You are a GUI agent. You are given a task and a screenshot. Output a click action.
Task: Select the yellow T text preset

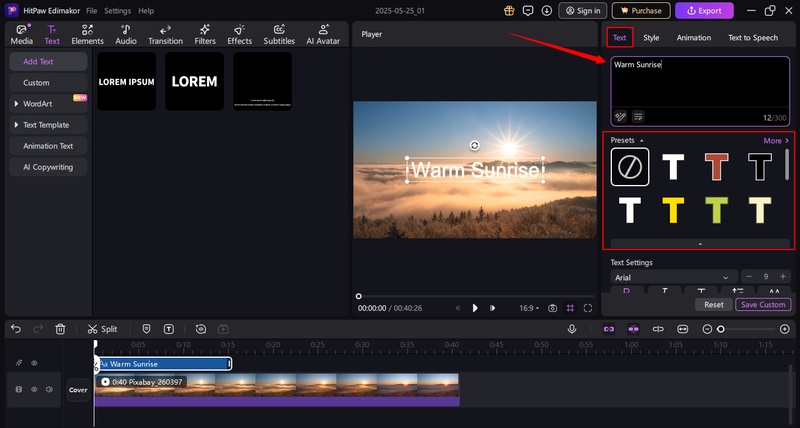[x=673, y=210]
